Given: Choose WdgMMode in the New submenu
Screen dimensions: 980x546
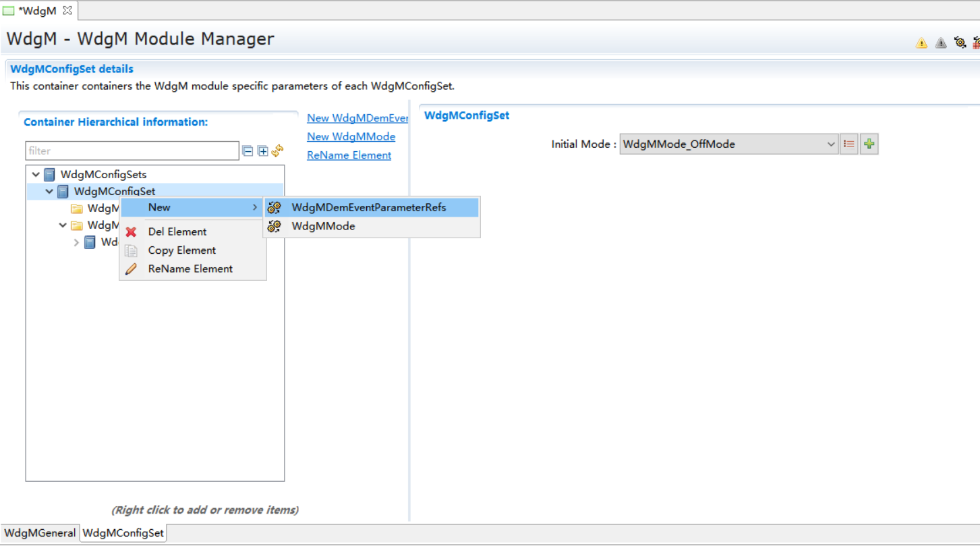Looking at the screenshot, I should pyautogui.click(x=323, y=227).
